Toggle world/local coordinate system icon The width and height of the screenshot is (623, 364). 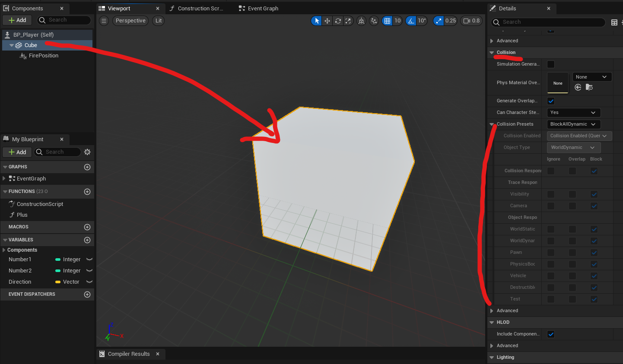coord(361,21)
